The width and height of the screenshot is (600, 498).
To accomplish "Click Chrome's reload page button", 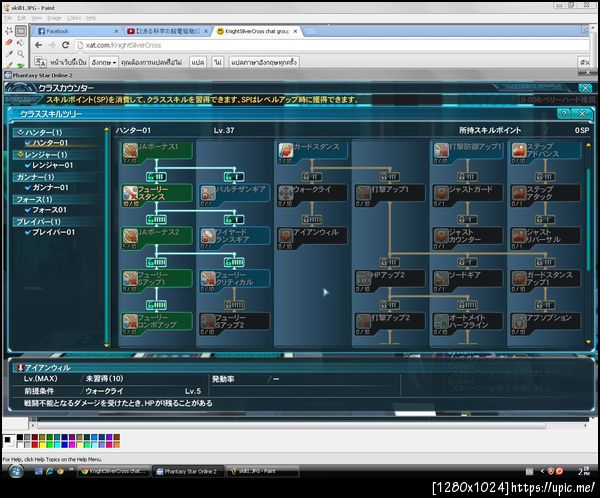I will (65, 45).
